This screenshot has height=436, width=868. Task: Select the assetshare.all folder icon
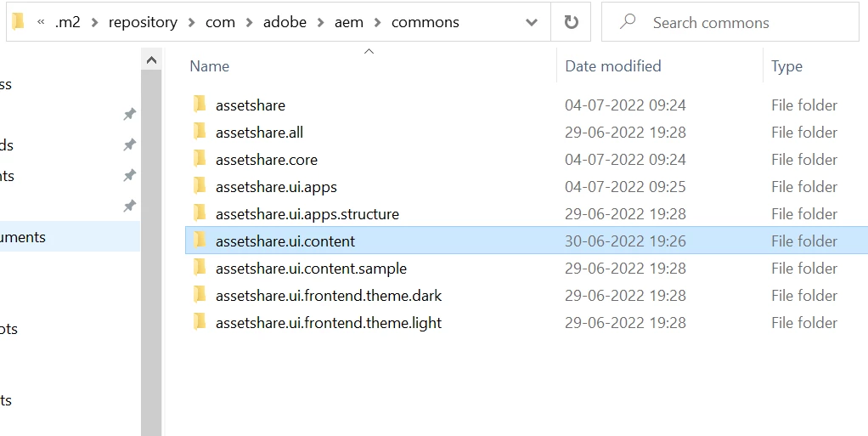(x=200, y=131)
